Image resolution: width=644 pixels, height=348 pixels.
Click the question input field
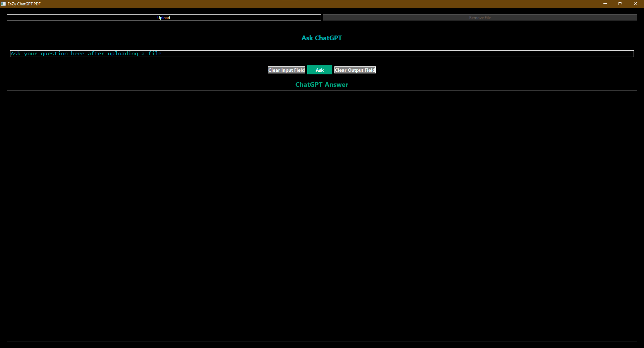(x=302, y=54)
